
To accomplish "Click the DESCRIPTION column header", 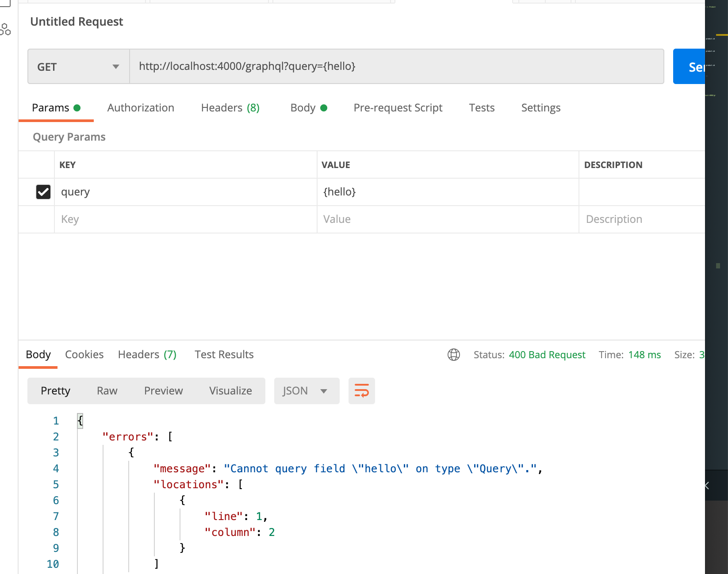I will [x=613, y=165].
